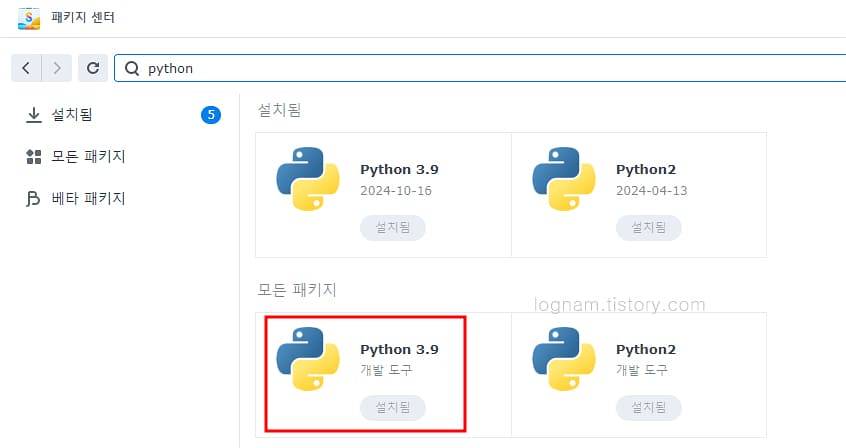The height and width of the screenshot is (448, 846).
Task: Open Python2 title dated 2024-04-13
Action: pos(646,169)
